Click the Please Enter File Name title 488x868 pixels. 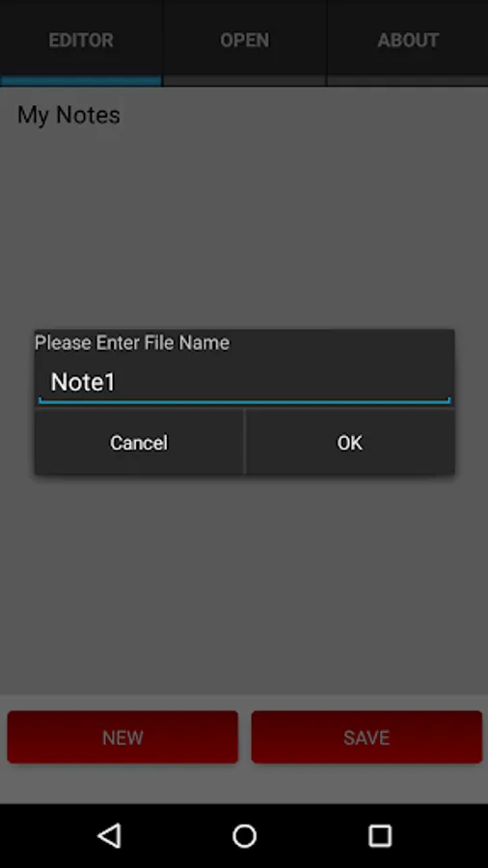tap(132, 342)
